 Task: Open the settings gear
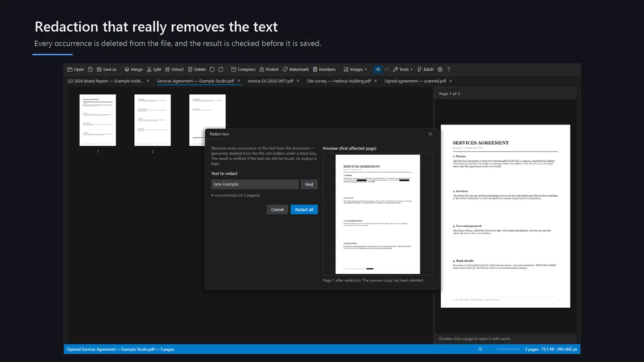(x=440, y=69)
